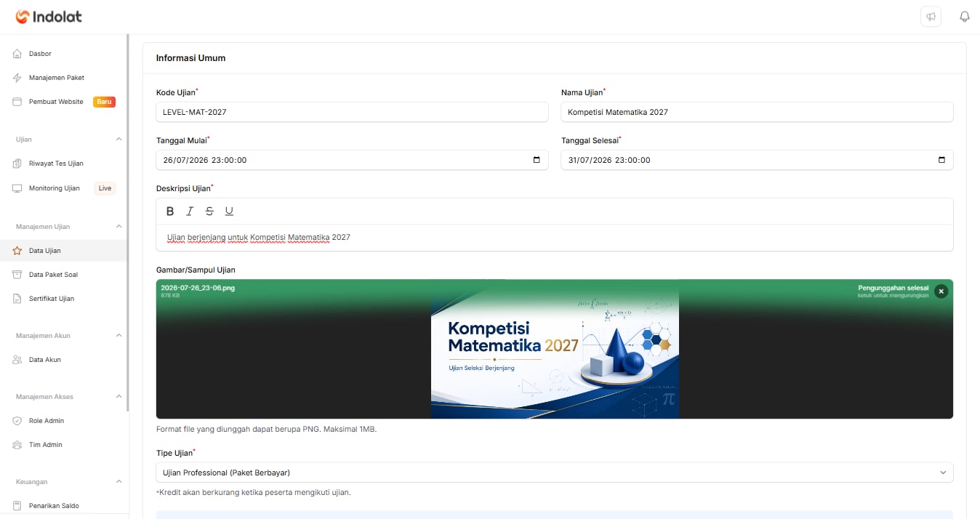Collapse the Manajemen Akun sidebar section
Image resolution: width=980 pixels, height=519 pixels.
click(x=119, y=336)
